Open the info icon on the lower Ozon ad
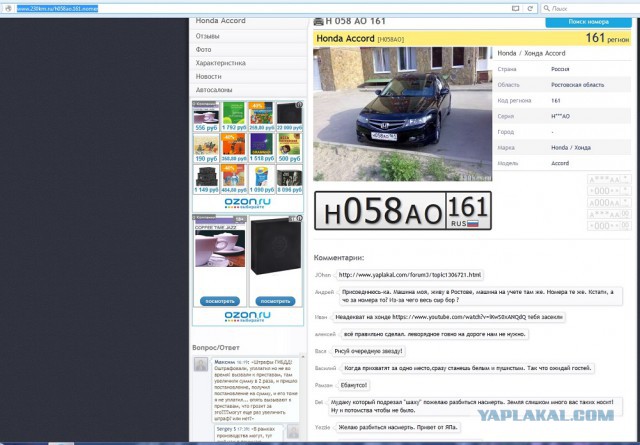Screen dimensions: 640x445 pos(299,218)
